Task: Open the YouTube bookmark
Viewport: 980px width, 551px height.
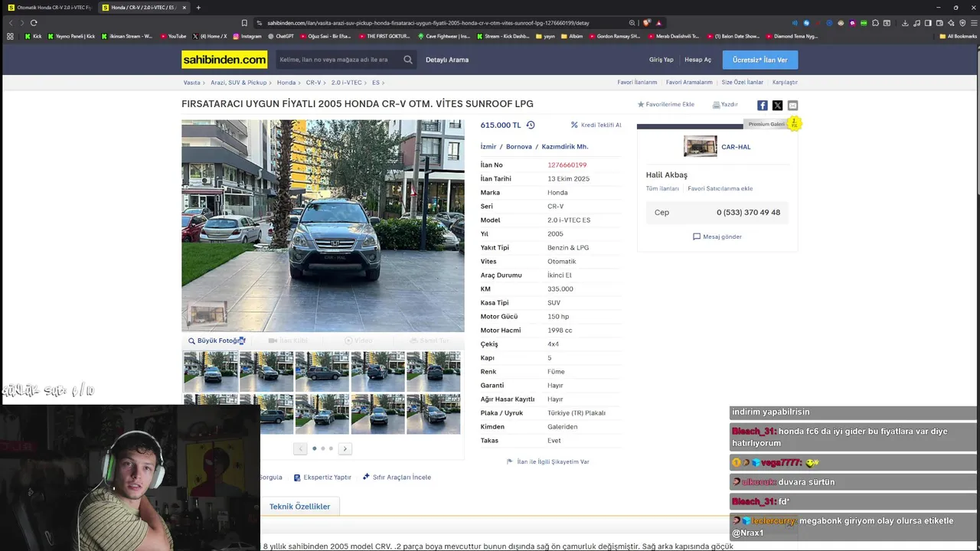Action: pyautogui.click(x=172, y=36)
